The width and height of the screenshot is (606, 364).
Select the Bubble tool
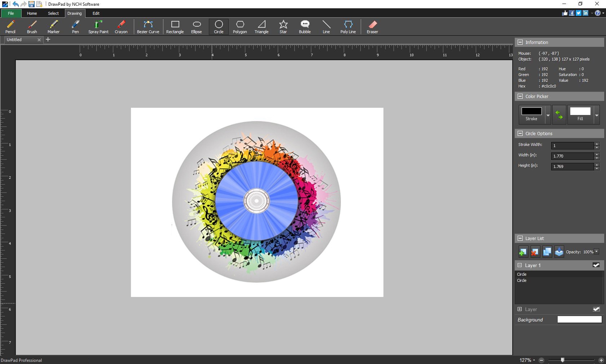coord(304,27)
